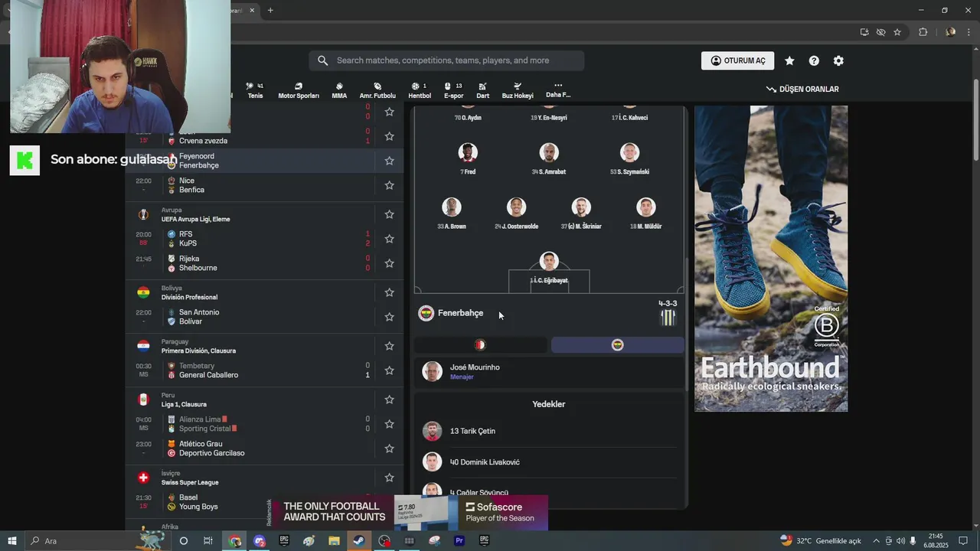Open favorites star icon in header
980x551 pixels.
pyautogui.click(x=789, y=60)
